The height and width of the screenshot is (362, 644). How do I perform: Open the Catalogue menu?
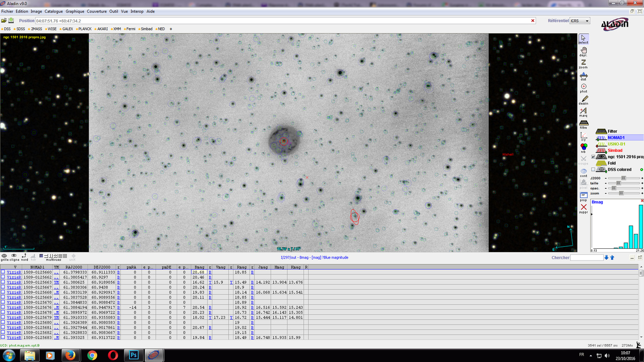point(53,11)
